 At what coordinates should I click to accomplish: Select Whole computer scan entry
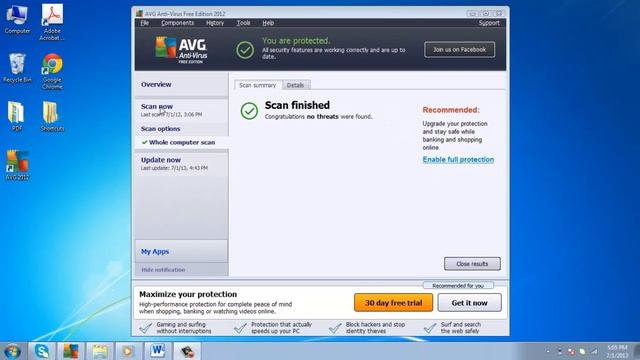tap(181, 142)
